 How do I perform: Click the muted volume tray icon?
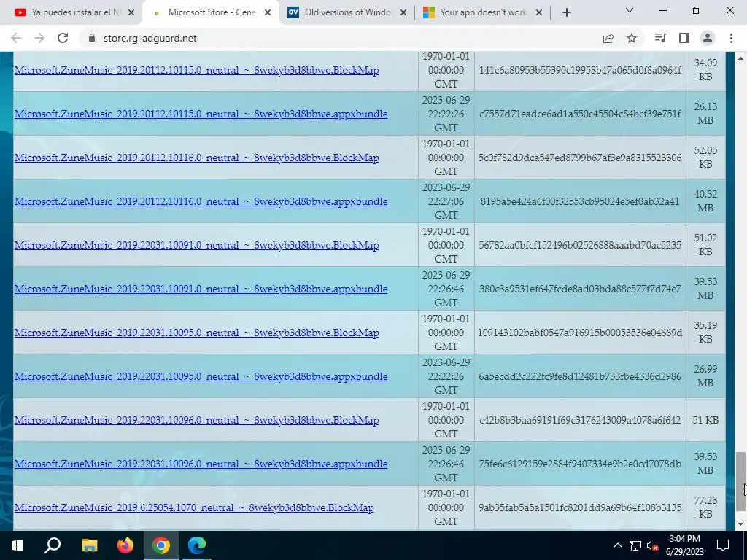pos(653,545)
